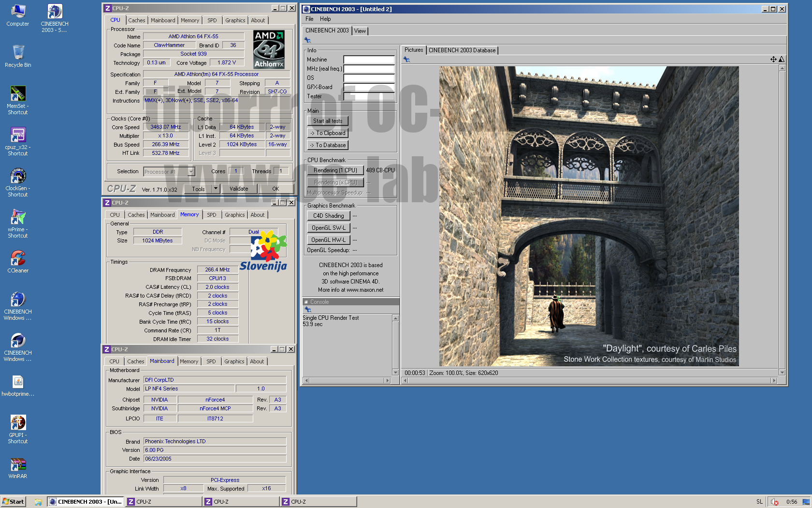The image size is (812, 508).
Task: Switch to CINEBENCH 2003 taskbar button
Action: pyautogui.click(x=86, y=502)
